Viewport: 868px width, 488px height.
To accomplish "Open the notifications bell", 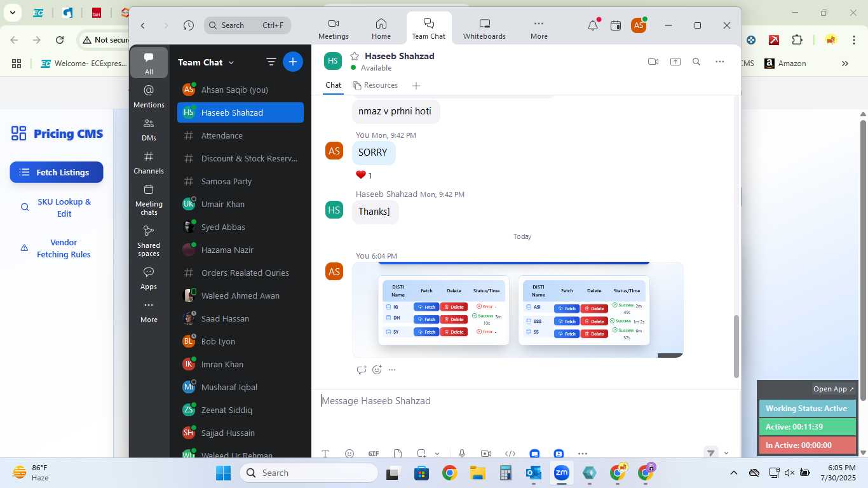I will pos(593,25).
